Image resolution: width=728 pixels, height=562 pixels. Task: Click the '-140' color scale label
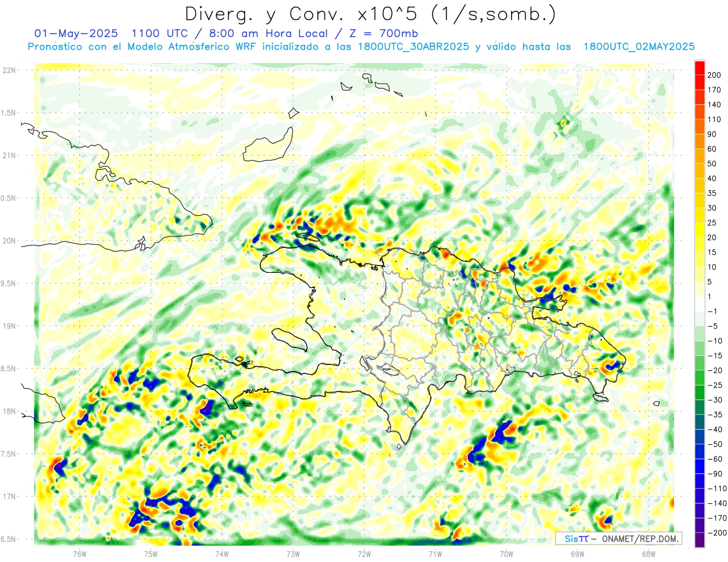coord(718,503)
